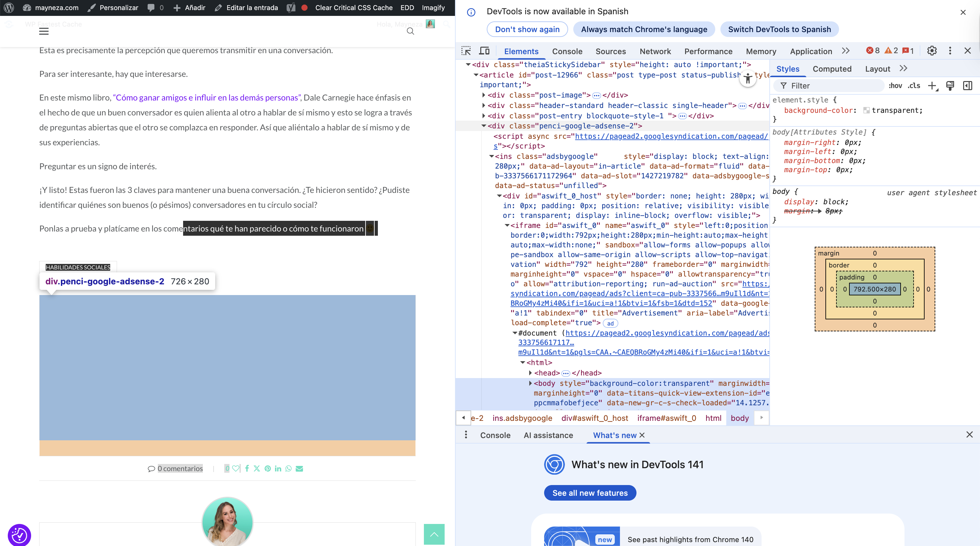Open DevTools settings gear
980x546 pixels.
(932, 51)
